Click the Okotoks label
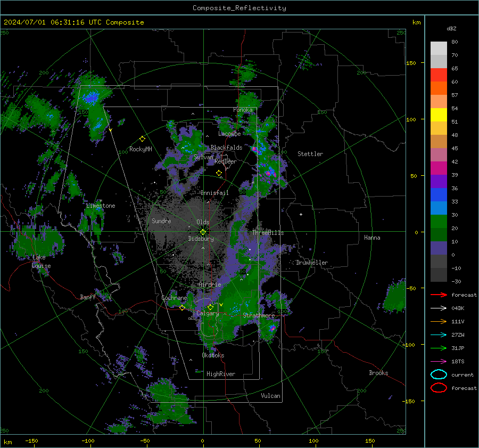 [213, 355]
